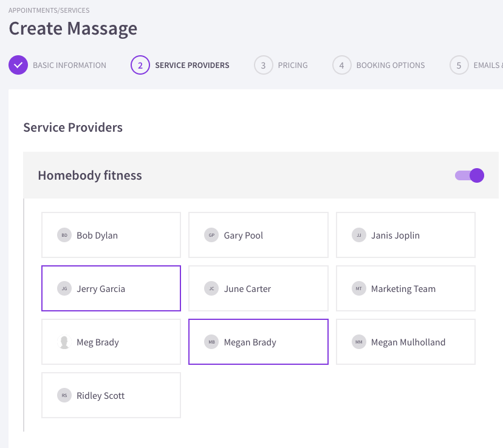The height and width of the screenshot is (448, 503).
Task: Click Jerry Garcia's JG avatar icon
Action: 64,288
